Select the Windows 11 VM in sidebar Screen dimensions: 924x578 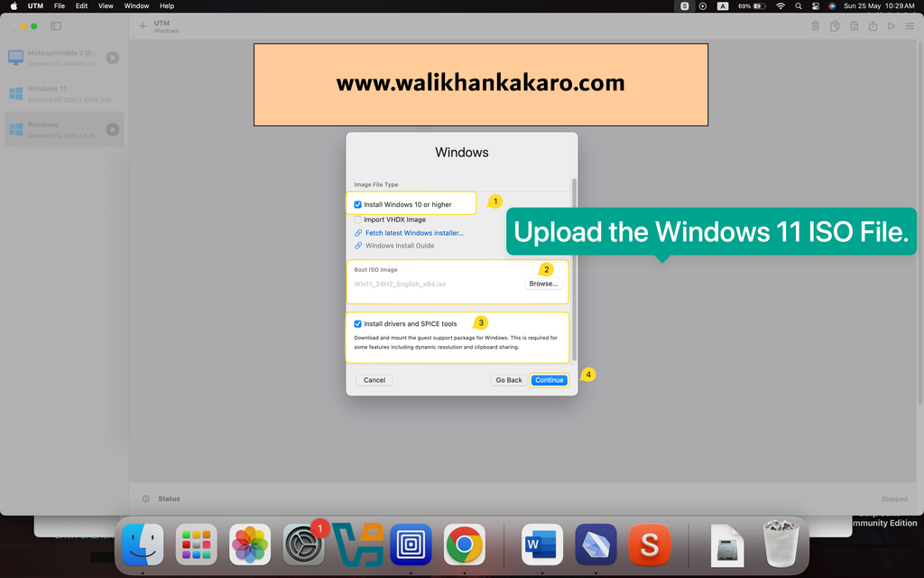tap(64, 93)
